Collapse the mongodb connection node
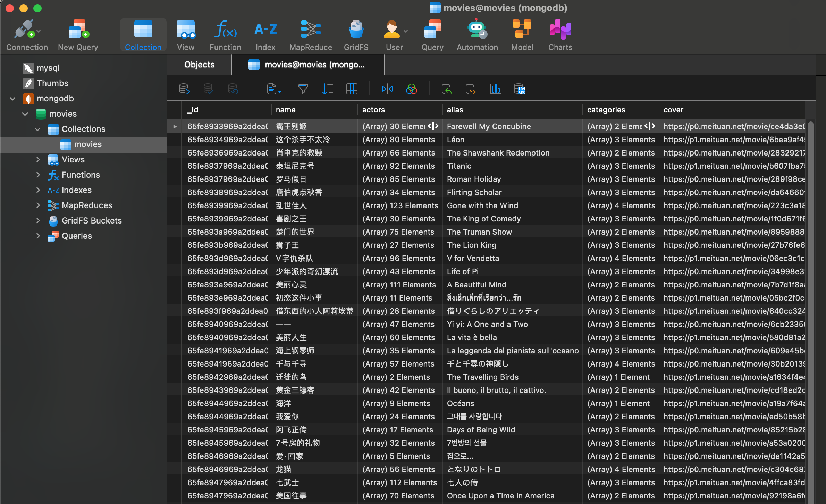The height and width of the screenshot is (504, 826). [x=12, y=99]
